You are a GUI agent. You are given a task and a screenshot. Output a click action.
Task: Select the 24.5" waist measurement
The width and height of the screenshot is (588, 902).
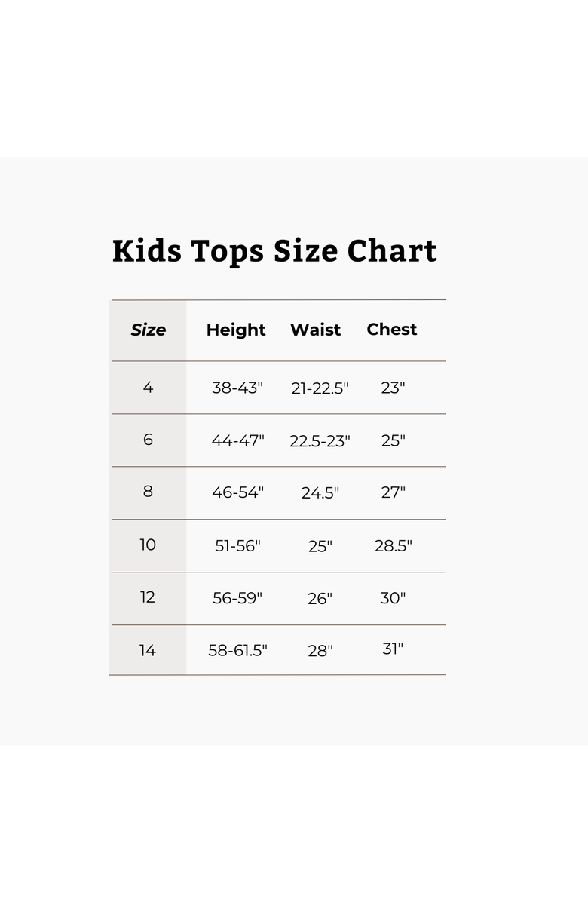pyautogui.click(x=320, y=493)
